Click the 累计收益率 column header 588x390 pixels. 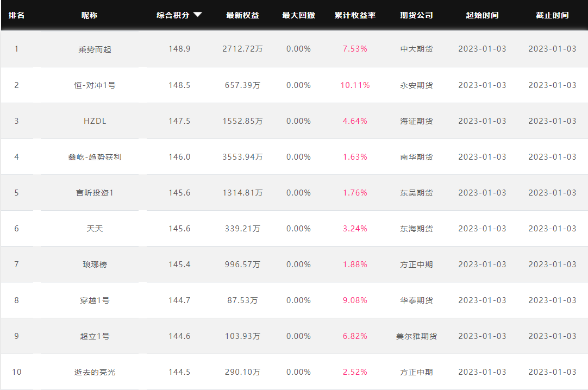point(355,15)
